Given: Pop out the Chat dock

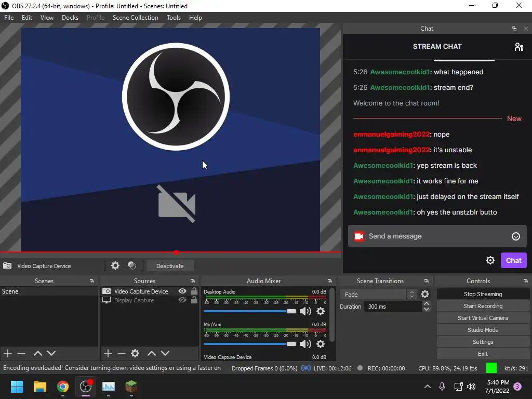Looking at the screenshot, I should click(514, 29).
